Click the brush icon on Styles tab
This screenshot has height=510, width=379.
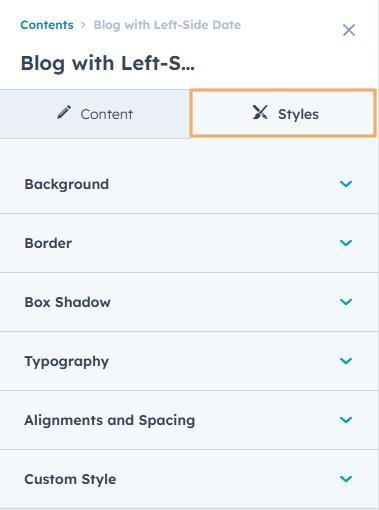tap(260, 112)
